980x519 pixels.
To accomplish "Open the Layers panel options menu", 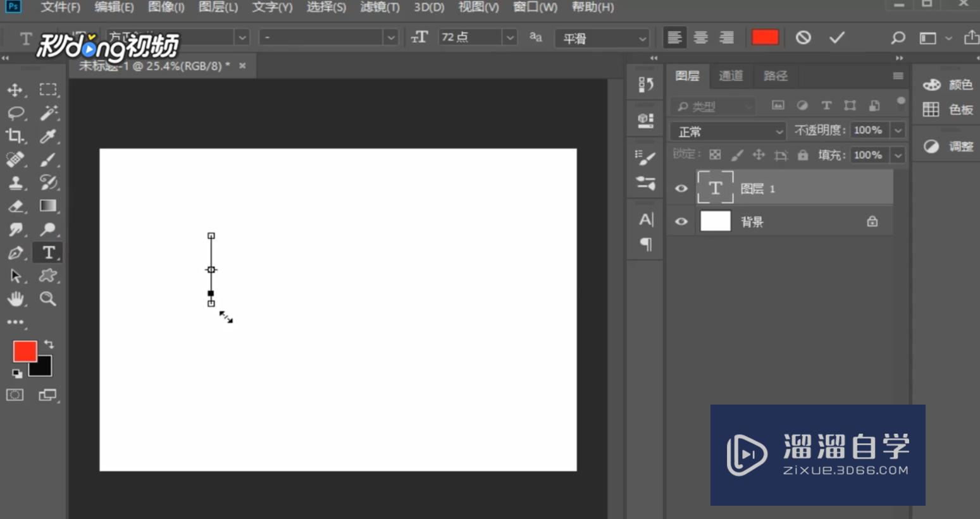I will 898,76.
